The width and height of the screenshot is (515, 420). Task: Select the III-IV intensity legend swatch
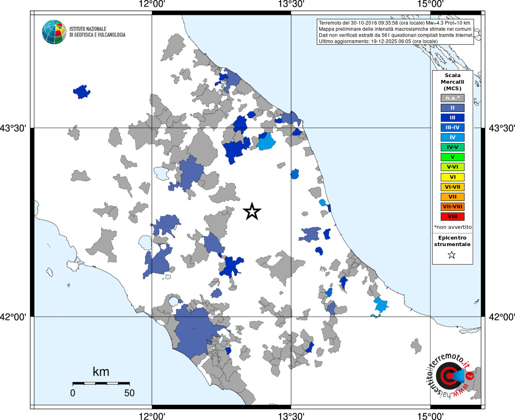pyautogui.click(x=453, y=128)
